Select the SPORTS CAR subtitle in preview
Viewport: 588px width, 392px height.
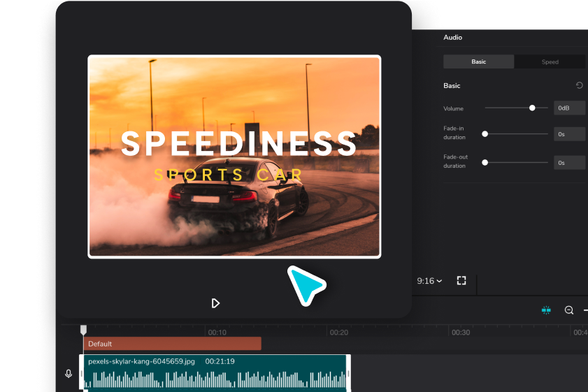(x=229, y=175)
